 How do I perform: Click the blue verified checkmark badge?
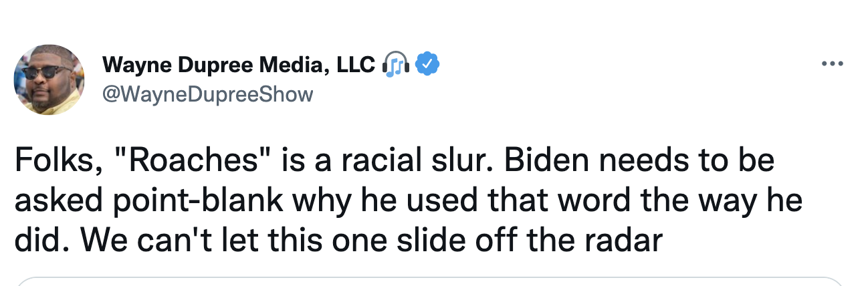click(427, 65)
